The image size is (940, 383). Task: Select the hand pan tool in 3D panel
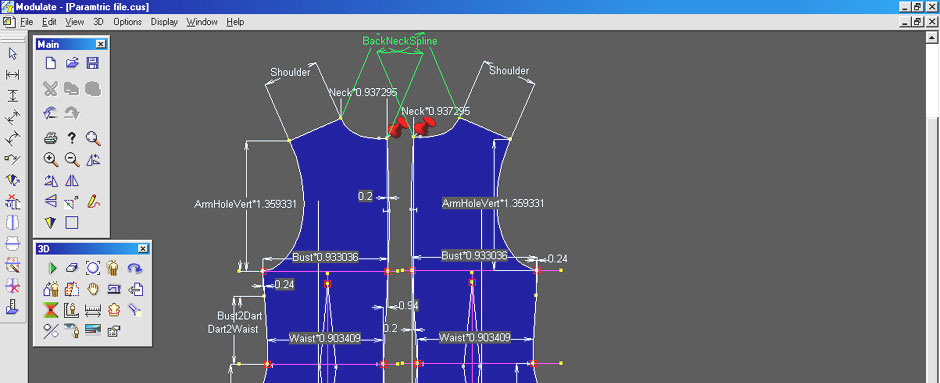click(92, 289)
